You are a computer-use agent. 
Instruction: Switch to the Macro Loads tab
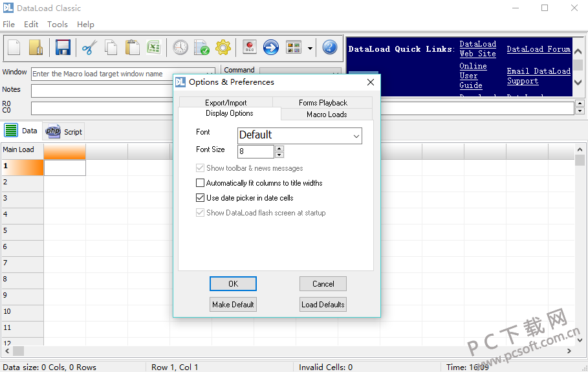click(327, 115)
